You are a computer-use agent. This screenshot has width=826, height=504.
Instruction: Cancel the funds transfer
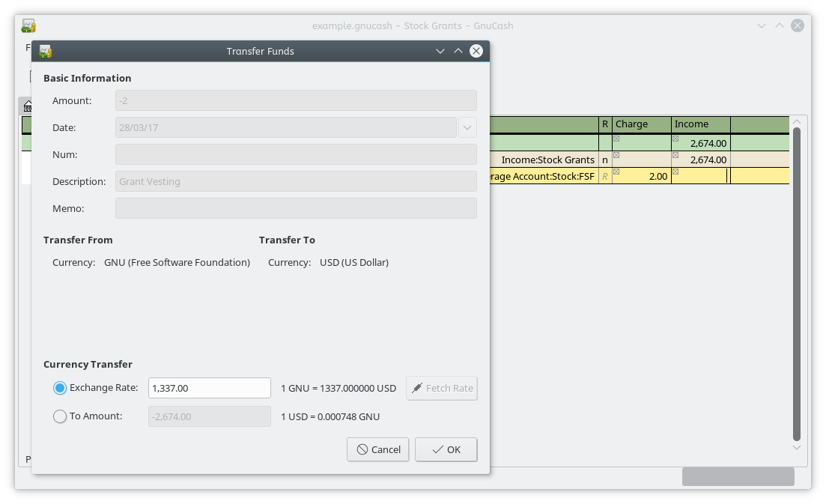click(377, 450)
